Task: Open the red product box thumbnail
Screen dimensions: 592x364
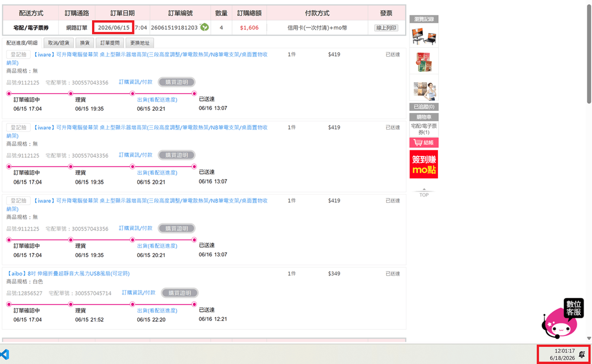Action: [424, 62]
